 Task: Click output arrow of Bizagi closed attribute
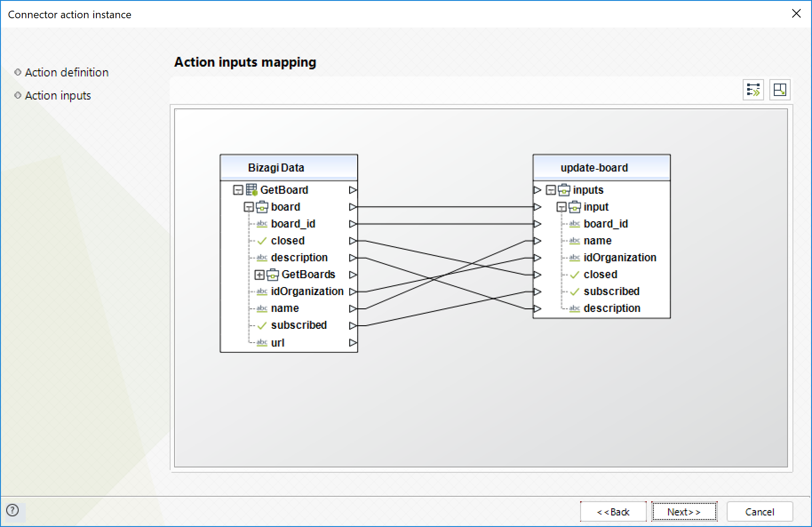(x=353, y=240)
